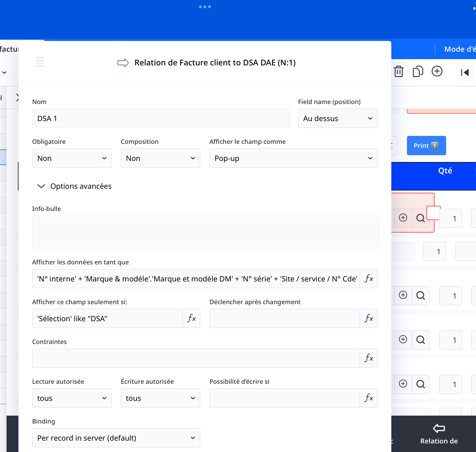Click the Info-bulle text area

point(205,232)
